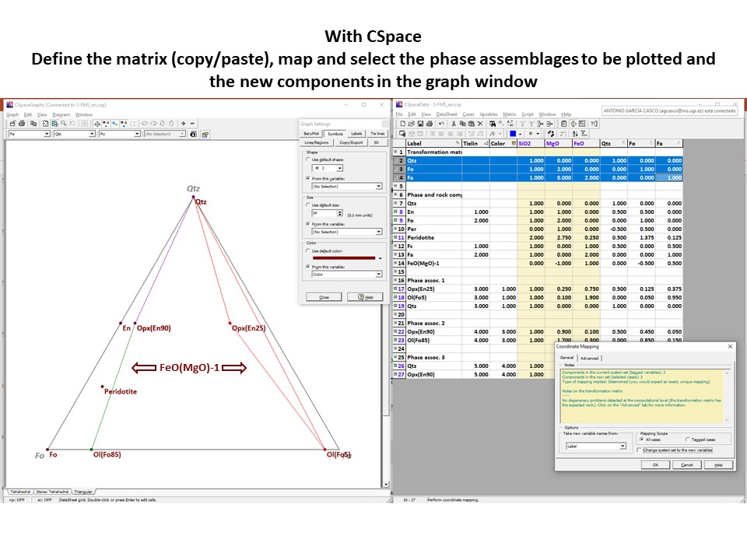Open the Matrix menu in CSpaceData
Viewport: 747px width, 560px height.
510,114
